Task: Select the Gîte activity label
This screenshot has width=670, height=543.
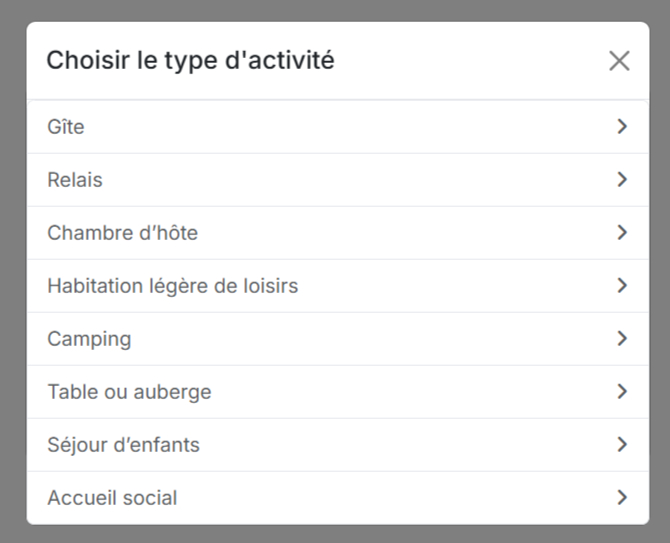Action: click(66, 127)
